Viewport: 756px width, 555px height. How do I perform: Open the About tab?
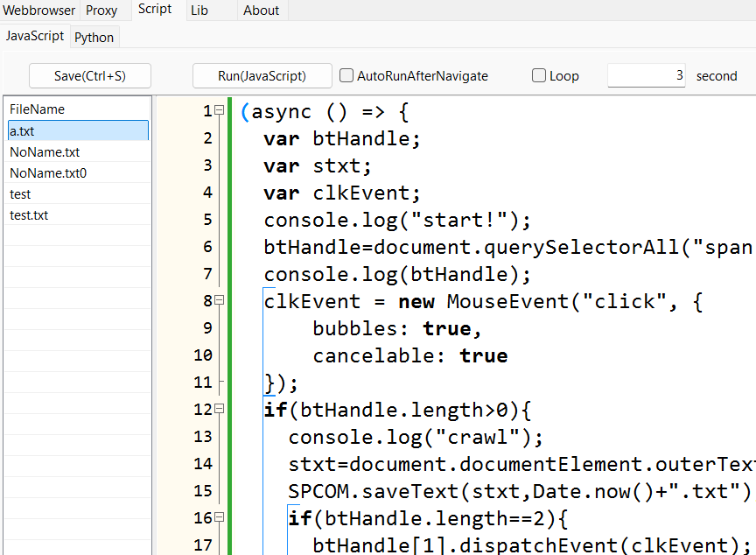point(261,11)
